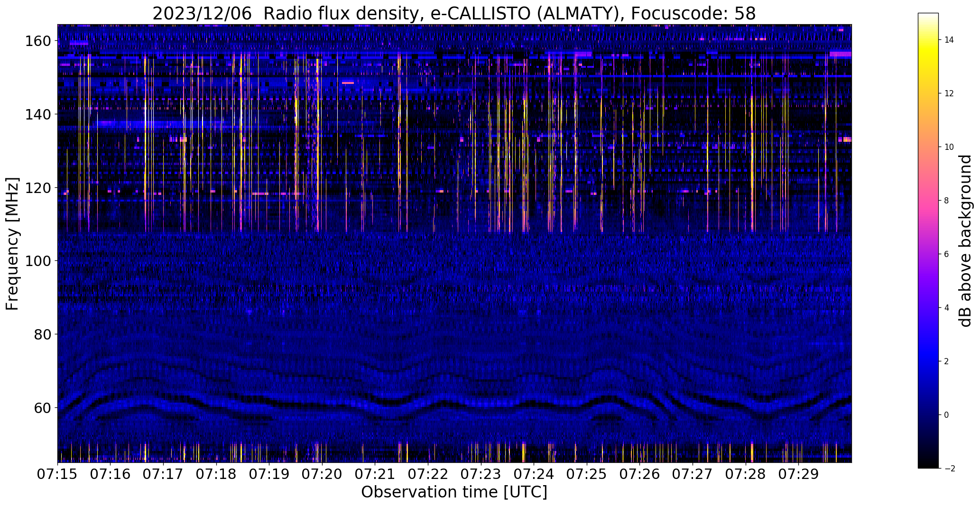Click the 07:26 time tick label

pyautogui.click(x=640, y=474)
